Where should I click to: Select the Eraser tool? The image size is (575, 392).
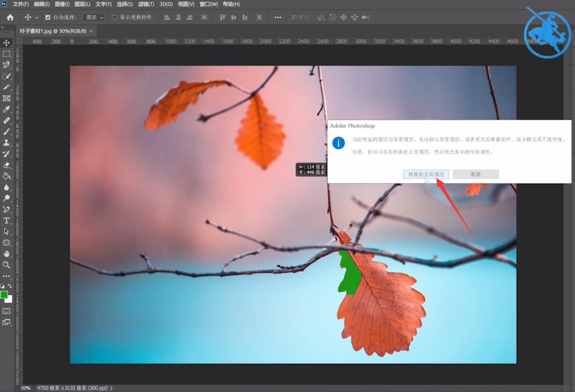[x=6, y=165]
